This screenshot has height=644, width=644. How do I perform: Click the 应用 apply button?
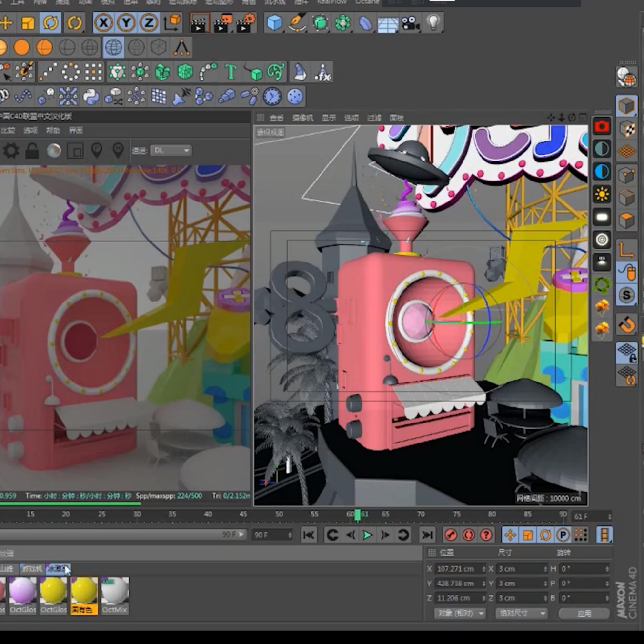(x=584, y=613)
